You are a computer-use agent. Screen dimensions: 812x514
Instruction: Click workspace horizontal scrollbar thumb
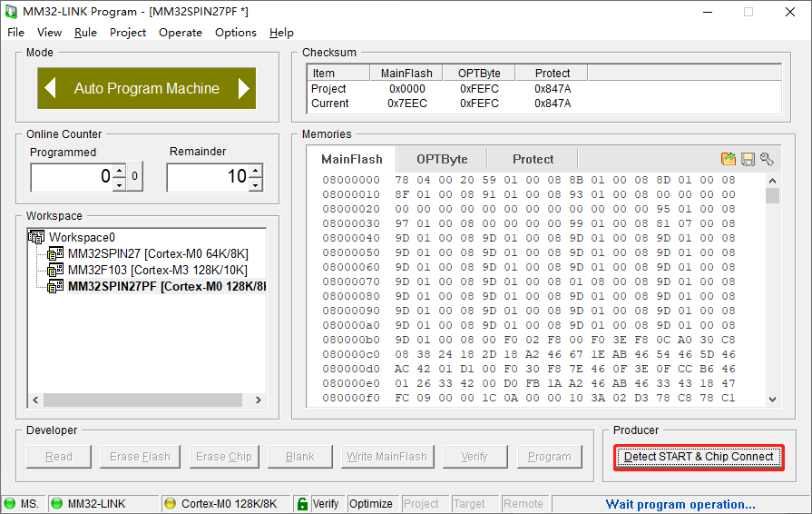142,400
